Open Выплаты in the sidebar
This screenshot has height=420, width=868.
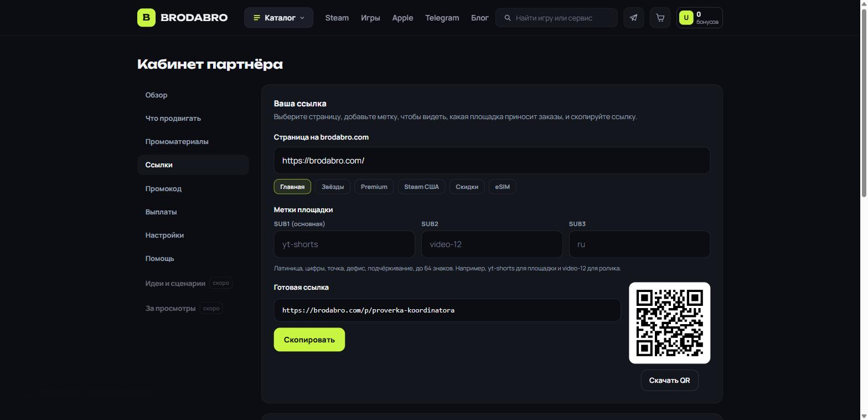(193, 212)
